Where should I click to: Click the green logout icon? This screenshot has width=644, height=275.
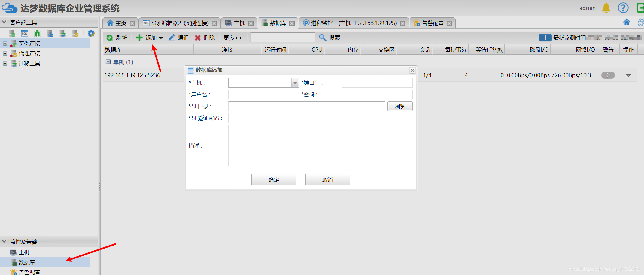point(640,8)
